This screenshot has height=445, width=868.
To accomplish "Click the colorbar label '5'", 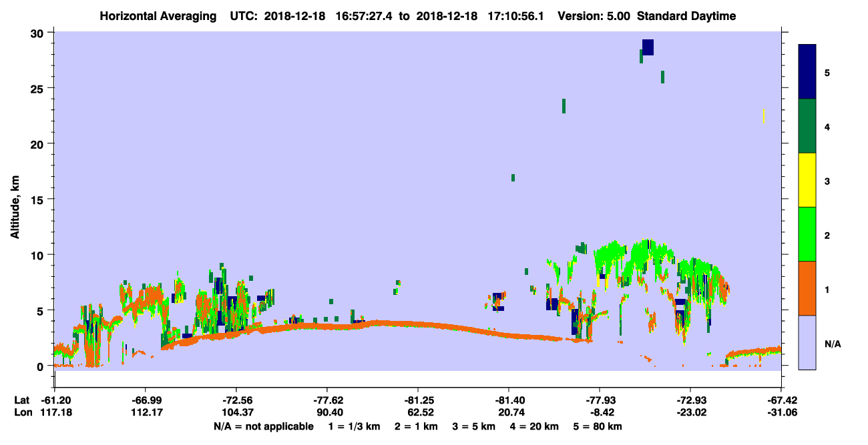I will pyautogui.click(x=827, y=72).
